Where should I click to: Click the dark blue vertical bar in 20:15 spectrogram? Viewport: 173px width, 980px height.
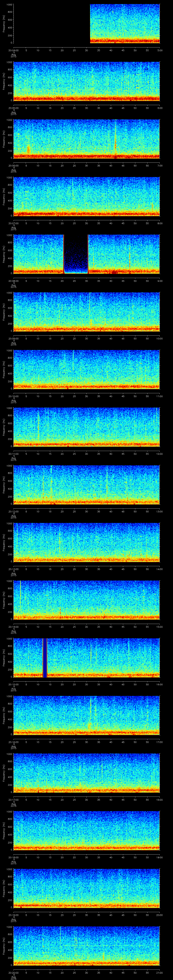45,657
